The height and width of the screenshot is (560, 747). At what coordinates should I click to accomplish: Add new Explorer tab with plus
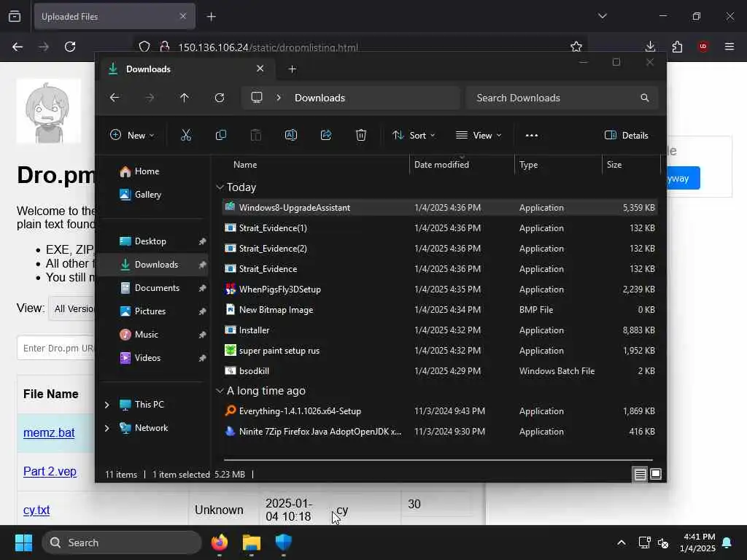pyautogui.click(x=292, y=69)
